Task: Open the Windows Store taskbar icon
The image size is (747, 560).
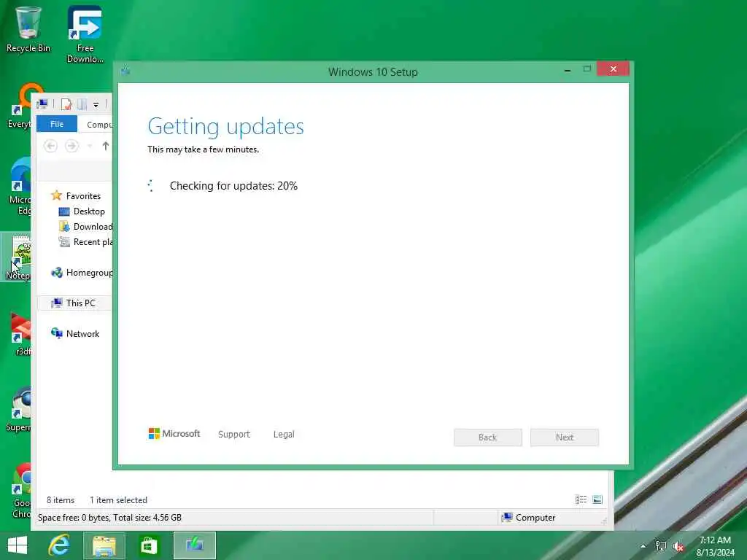Action: [149, 545]
